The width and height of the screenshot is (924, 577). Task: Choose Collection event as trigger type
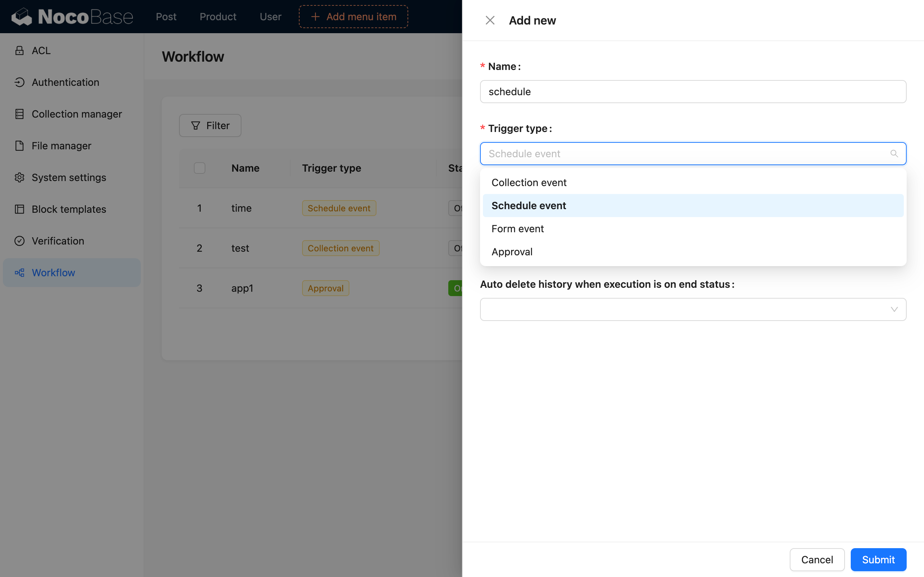pos(529,182)
